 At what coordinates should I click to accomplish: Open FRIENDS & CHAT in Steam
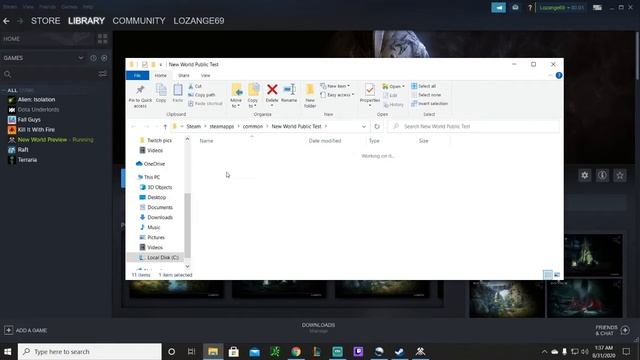[612, 330]
